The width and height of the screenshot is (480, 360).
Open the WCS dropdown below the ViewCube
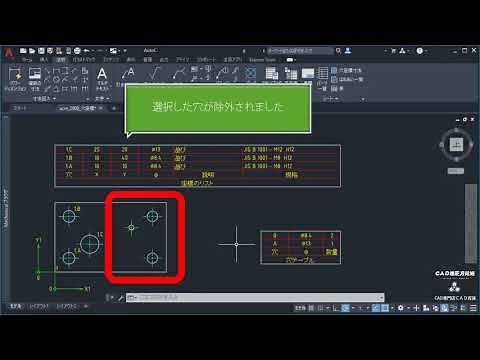[455, 171]
